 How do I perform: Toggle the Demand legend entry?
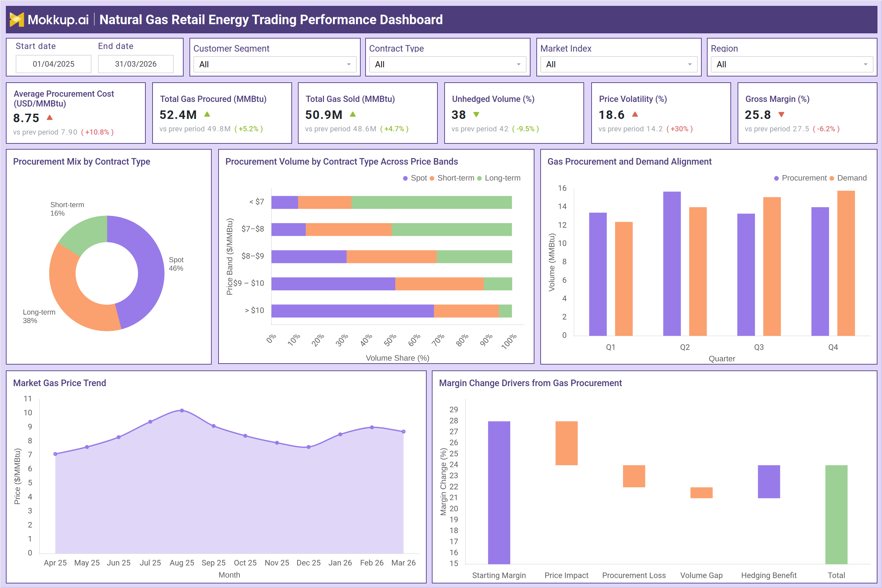pos(848,178)
